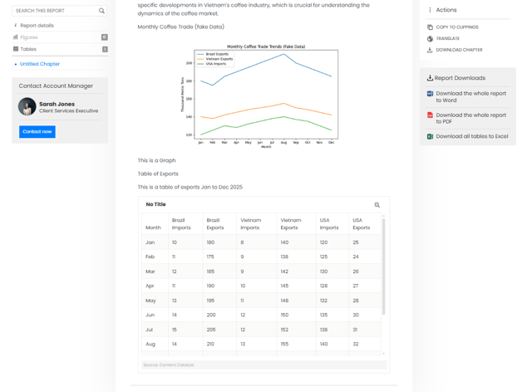Click the PDF file download icon

point(430,115)
